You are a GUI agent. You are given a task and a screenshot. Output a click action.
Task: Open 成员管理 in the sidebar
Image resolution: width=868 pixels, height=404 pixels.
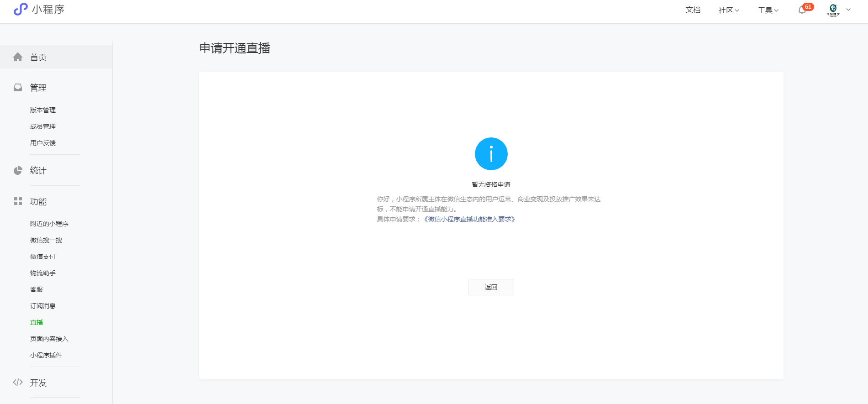[43, 126]
